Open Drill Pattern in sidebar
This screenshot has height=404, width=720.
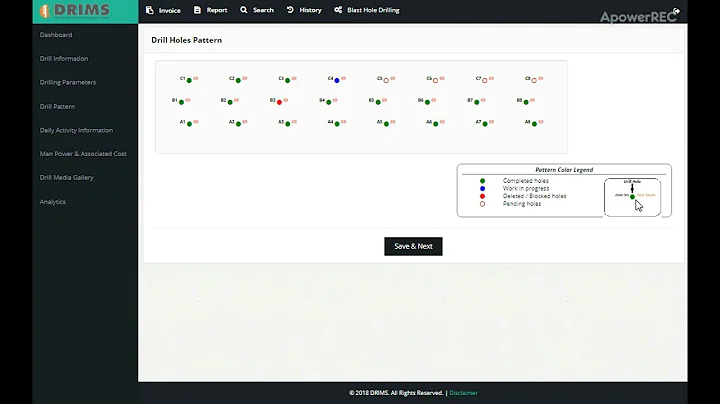coord(57,107)
